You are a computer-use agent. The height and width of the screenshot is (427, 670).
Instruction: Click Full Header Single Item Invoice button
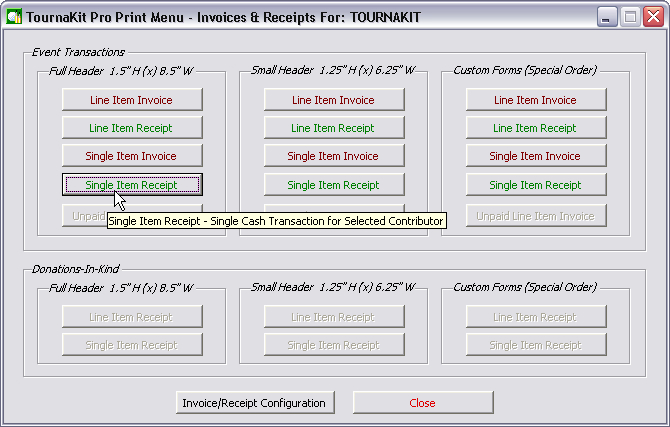132,156
